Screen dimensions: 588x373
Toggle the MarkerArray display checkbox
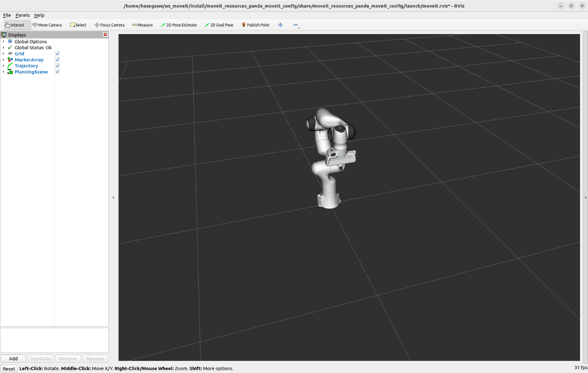pyautogui.click(x=58, y=60)
